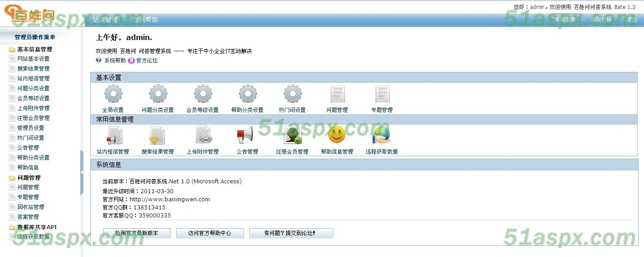This screenshot has width=644, height=257.
Task: Select 站内短信管理 in the sidebar
Action: click(33, 79)
